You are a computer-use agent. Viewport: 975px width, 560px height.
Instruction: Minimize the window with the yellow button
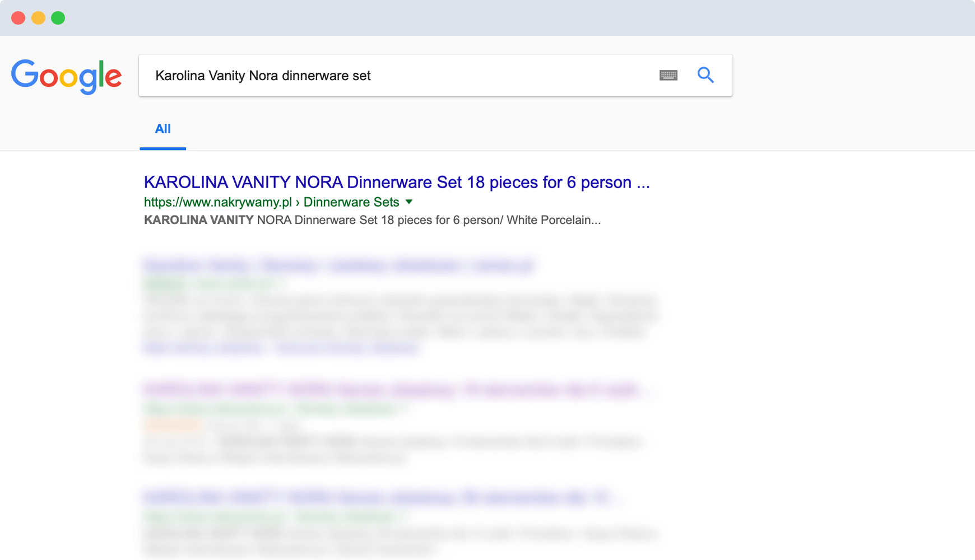pyautogui.click(x=38, y=18)
